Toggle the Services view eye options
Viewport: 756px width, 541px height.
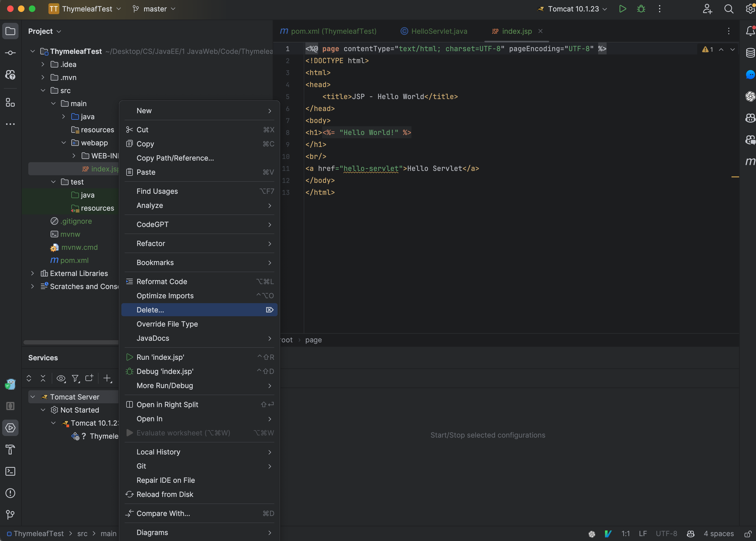[61, 378]
